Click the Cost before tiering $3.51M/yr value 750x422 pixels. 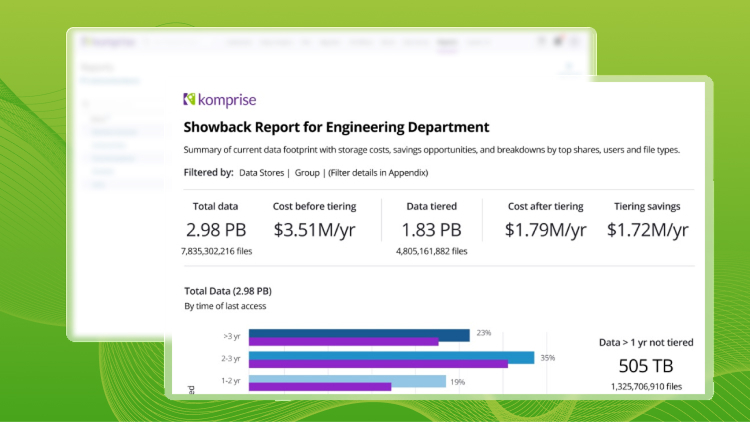pos(315,230)
